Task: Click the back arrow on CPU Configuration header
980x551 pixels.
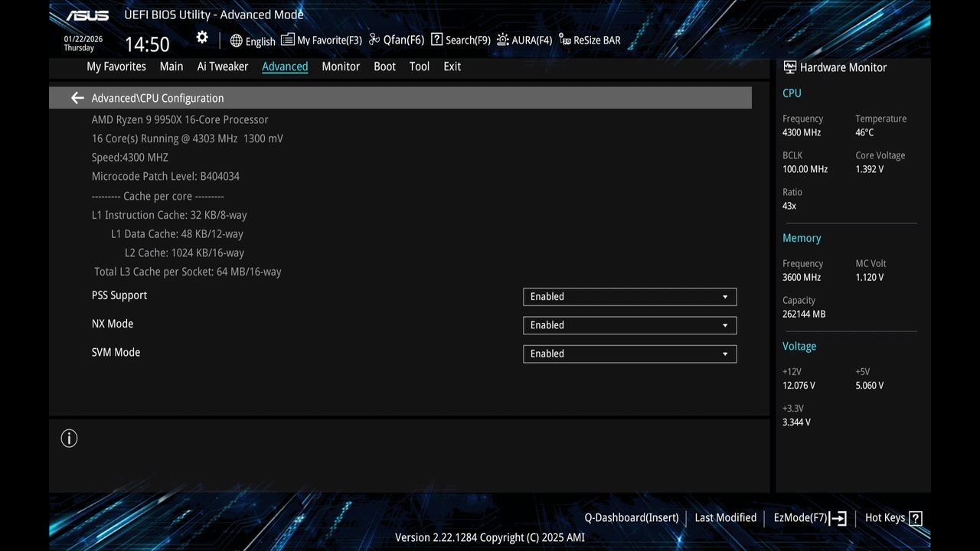Action: pyautogui.click(x=77, y=97)
